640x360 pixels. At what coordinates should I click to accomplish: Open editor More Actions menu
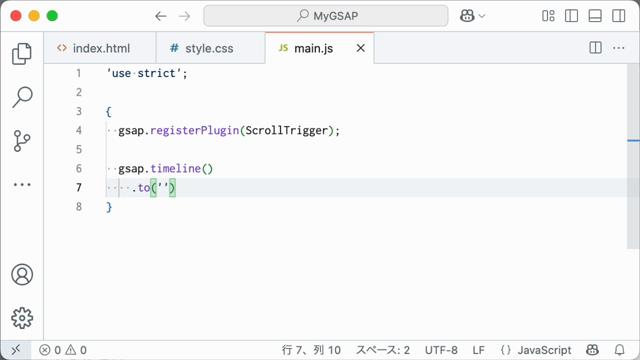pos(619,48)
